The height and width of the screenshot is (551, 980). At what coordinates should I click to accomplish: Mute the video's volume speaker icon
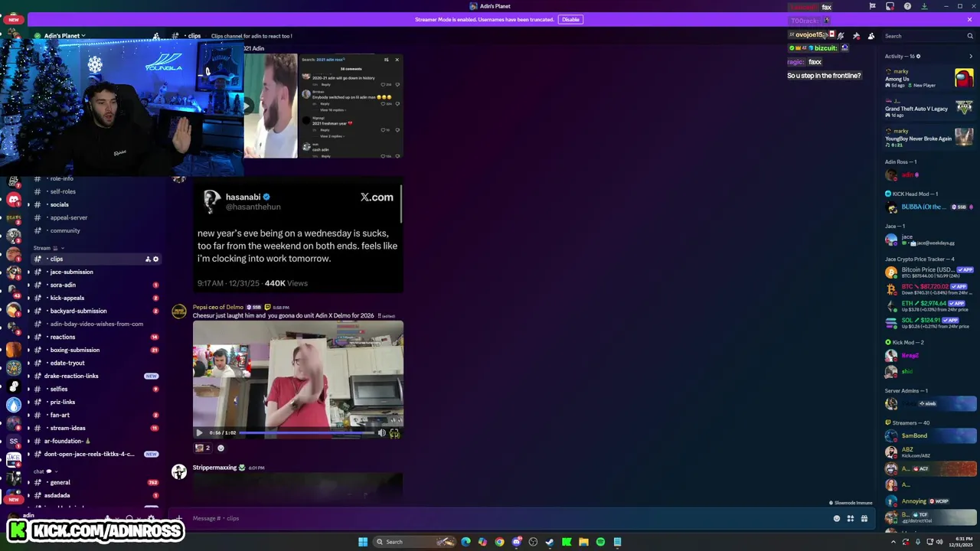381,433
